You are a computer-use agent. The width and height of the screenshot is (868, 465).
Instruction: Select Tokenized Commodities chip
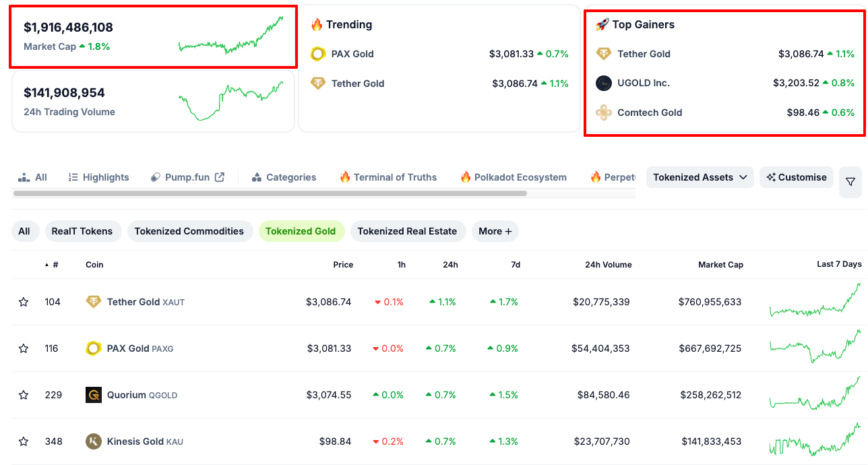point(189,231)
